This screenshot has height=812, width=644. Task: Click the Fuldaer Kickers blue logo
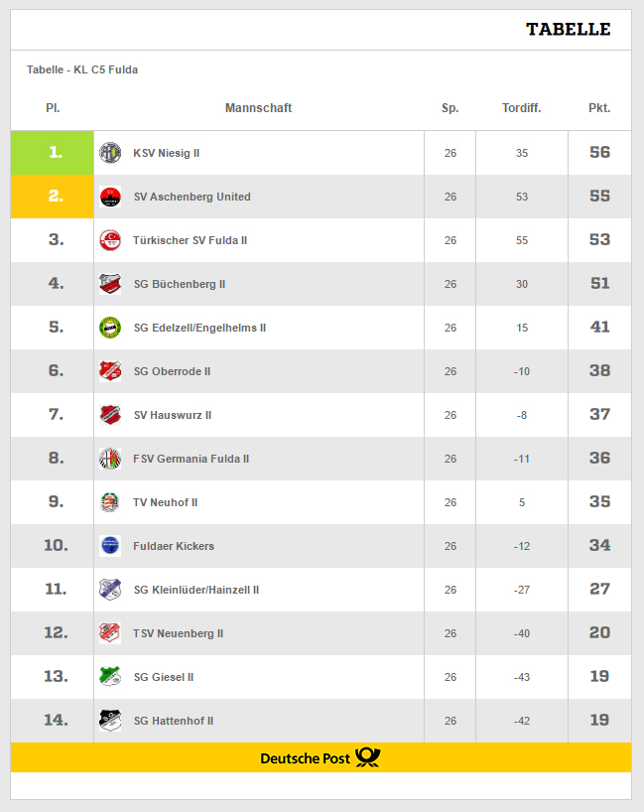click(x=110, y=546)
